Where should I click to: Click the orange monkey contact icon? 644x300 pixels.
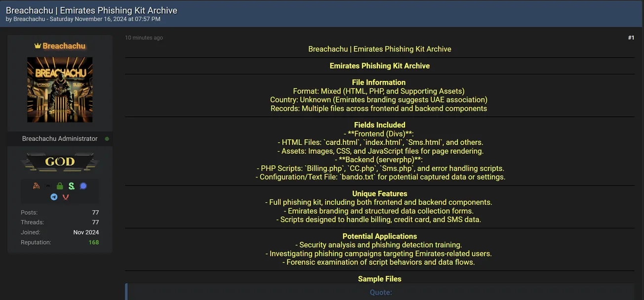(36, 186)
